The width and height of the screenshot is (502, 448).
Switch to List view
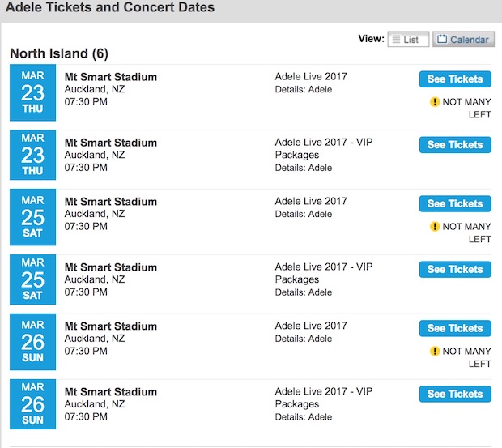pos(408,39)
